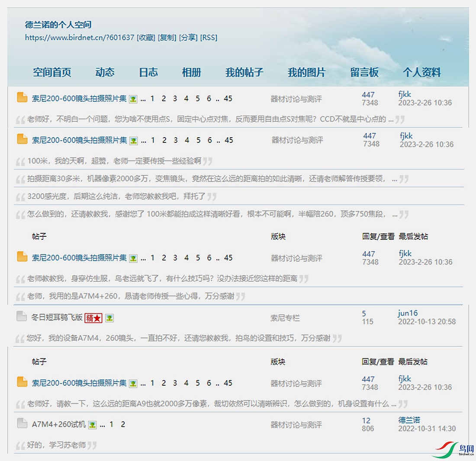Click the 精 featured badge beside 冬日短耳鸮飞版
This screenshot has width=476, height=461.
point(93,318)
